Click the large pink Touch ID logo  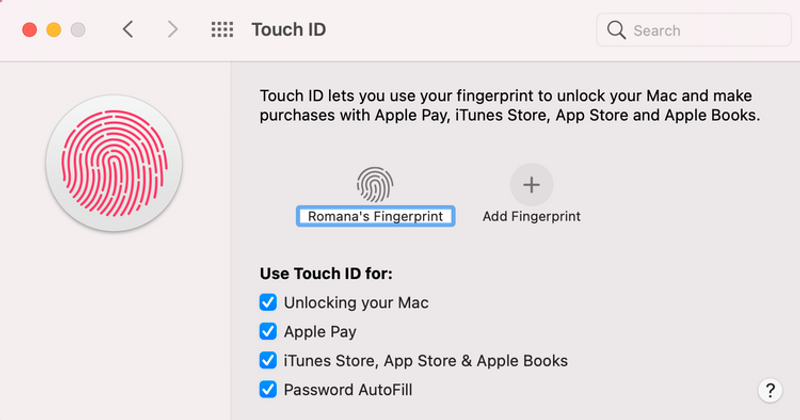coord(114,166)
